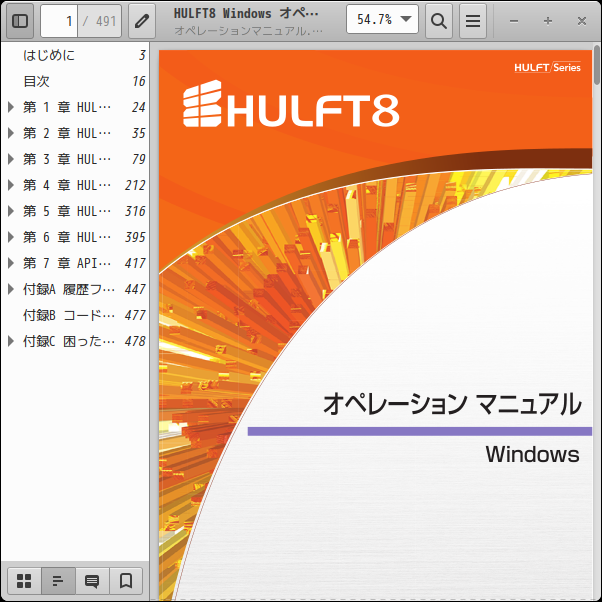Switch sidebar to thumbnails grid view
Screen dimensions: 602x602
tap(24, 581)
